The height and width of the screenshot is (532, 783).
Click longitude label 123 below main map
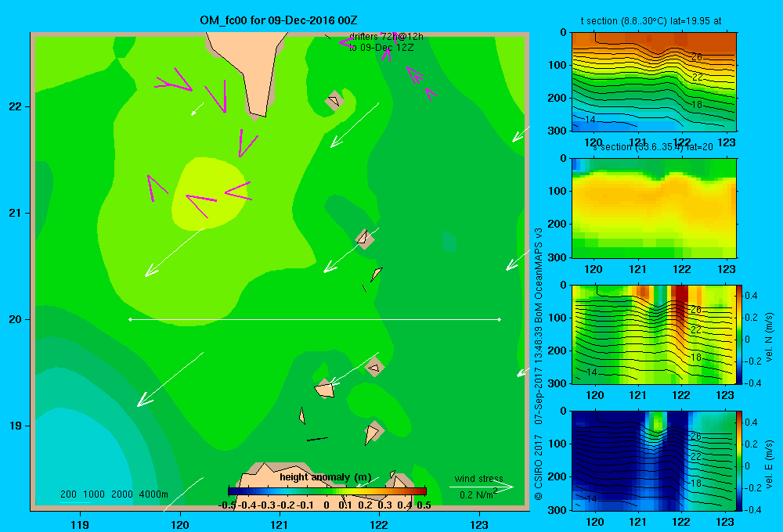point(479,524)
